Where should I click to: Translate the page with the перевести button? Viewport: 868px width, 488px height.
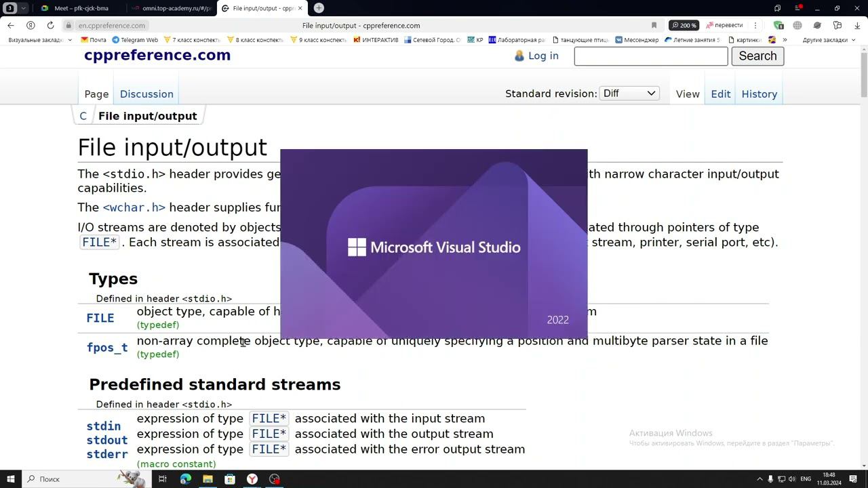point(724,25)
